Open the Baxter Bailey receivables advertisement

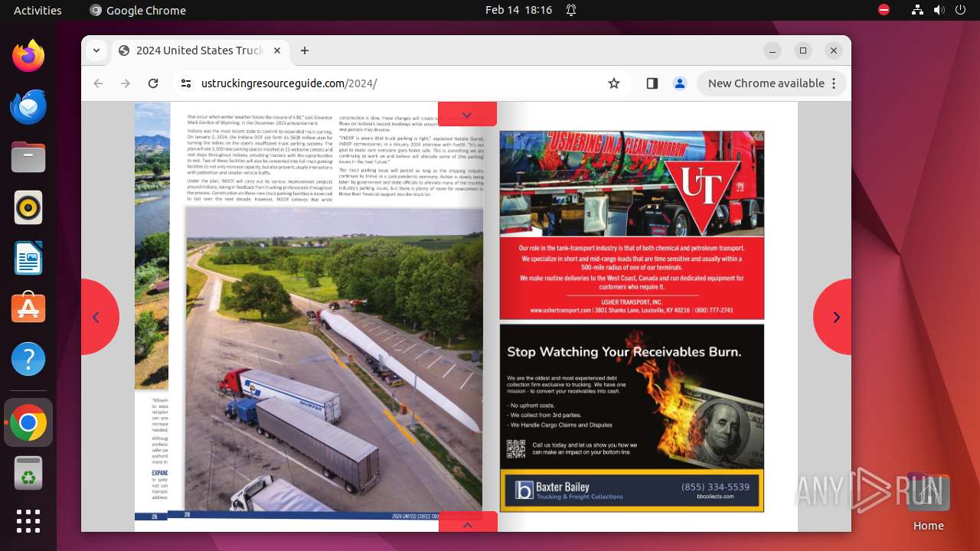pos(632,418)
